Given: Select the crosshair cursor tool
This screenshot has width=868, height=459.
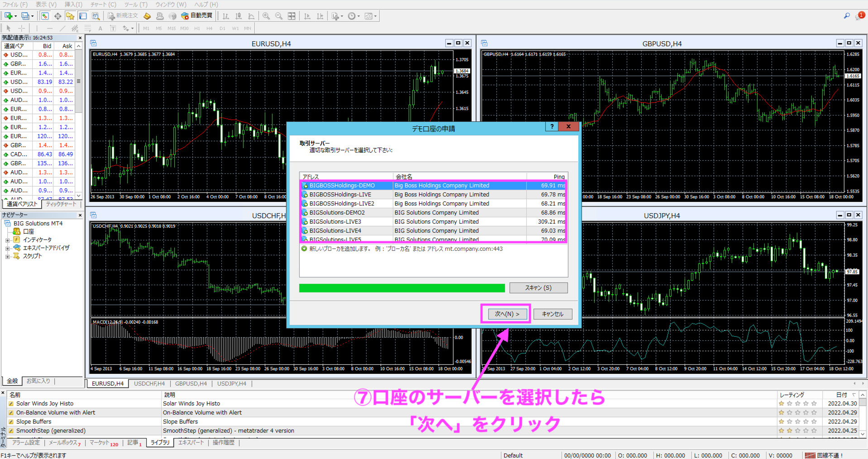Looking at the screenshot, I should [21, 28].
